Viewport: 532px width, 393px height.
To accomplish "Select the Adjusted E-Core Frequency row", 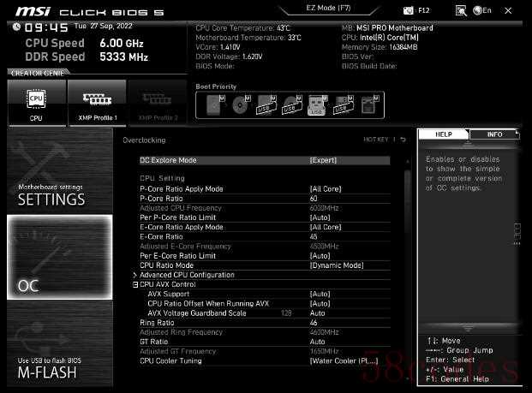I will 265,247.
